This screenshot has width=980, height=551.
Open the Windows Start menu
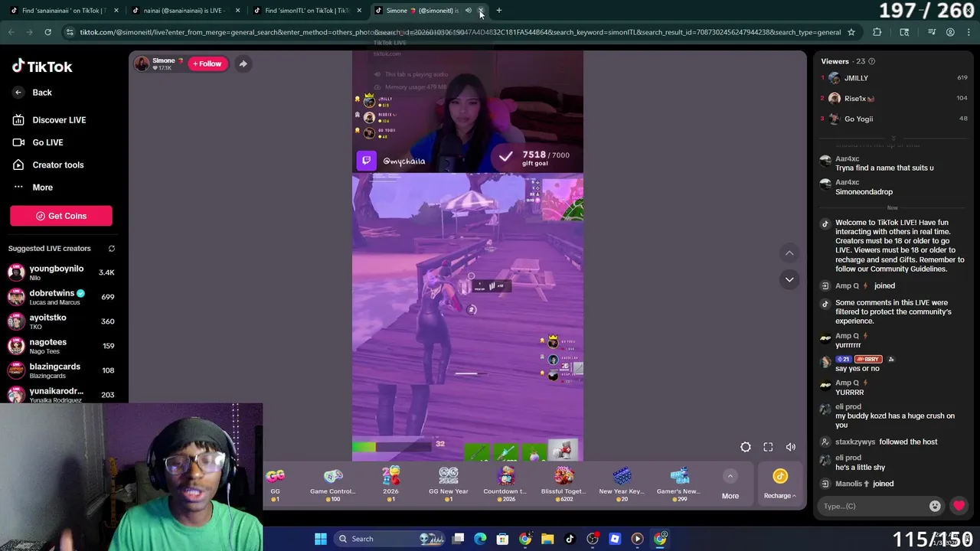click(x=321, y=539)
